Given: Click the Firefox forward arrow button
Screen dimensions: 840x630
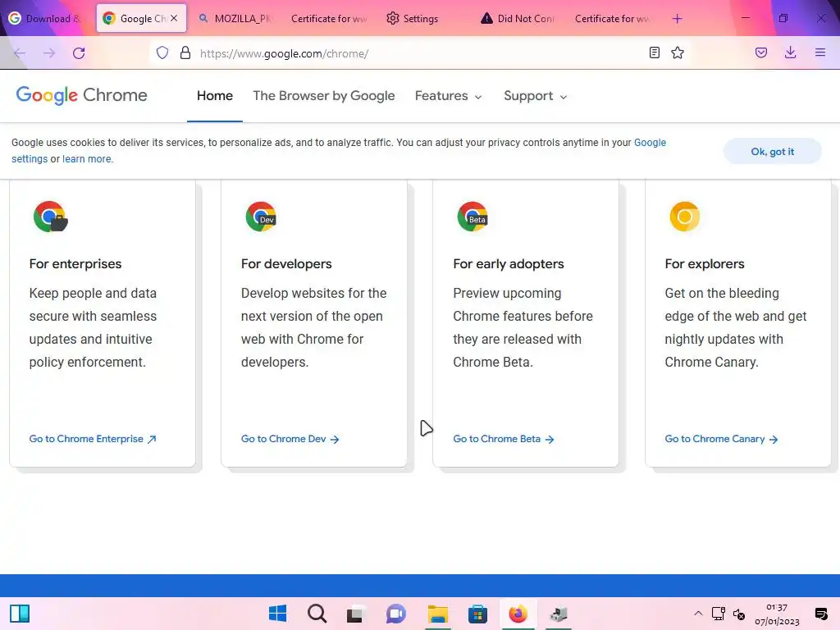Looking at the screenshot, I should coord(49,53).
